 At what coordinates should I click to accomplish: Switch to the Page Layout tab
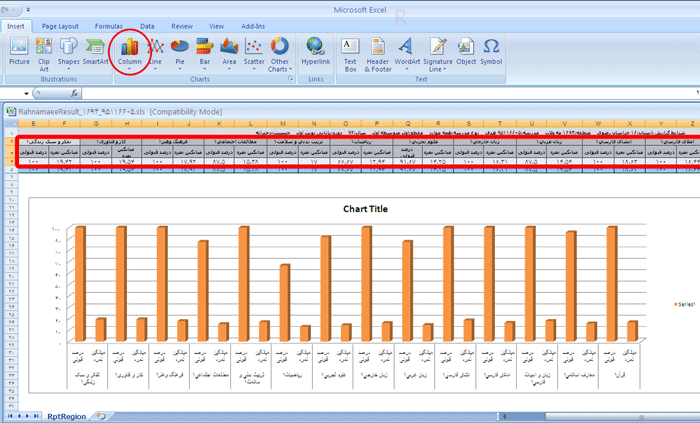60,26
